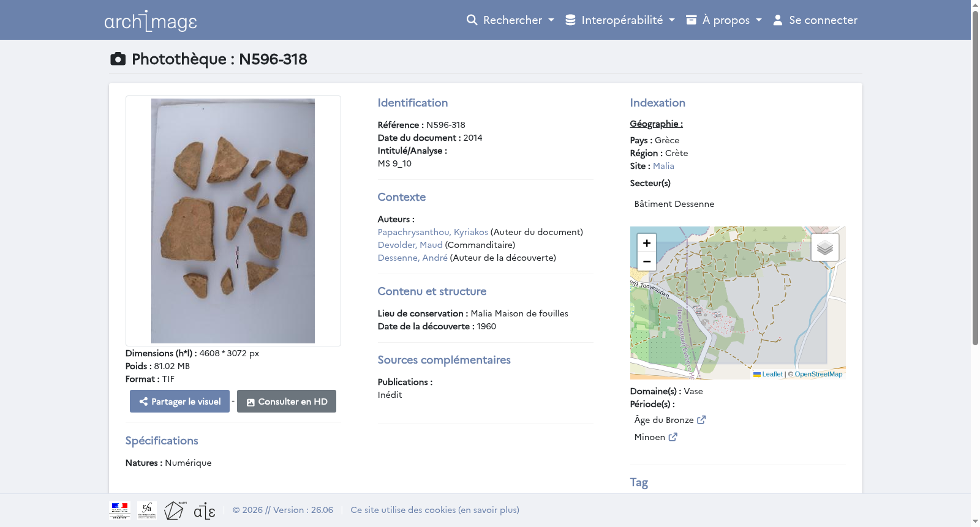
Task: Click the Leaflet attribution link on map
Action: (x=772, y=374)
